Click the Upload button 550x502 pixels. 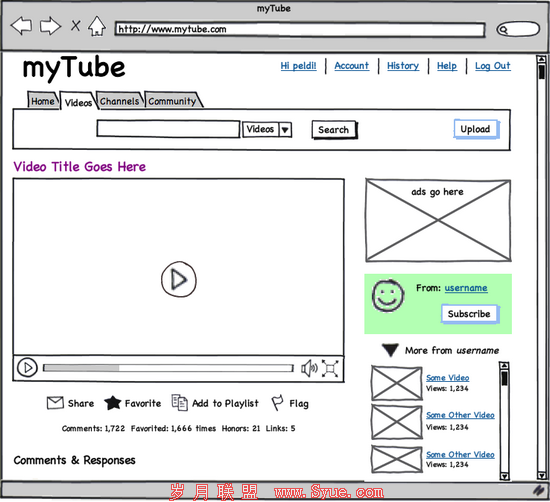476,129
